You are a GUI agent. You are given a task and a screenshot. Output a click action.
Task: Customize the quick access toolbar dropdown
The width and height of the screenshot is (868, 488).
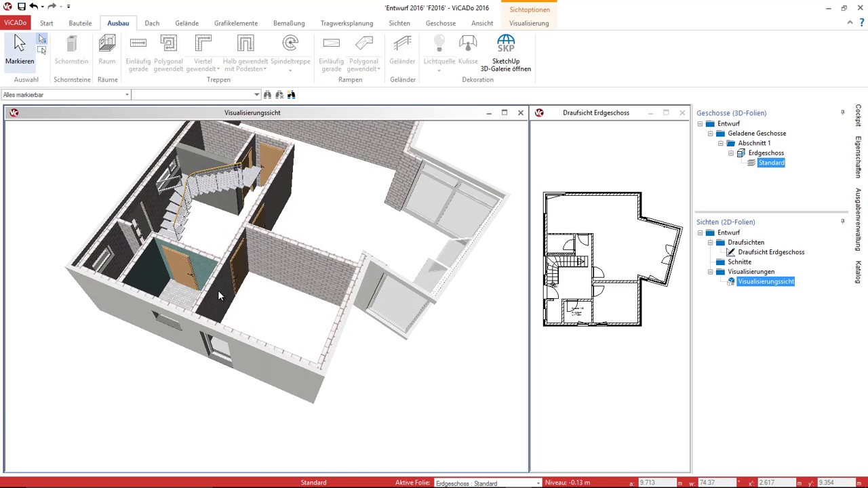click(x=68, y=7)
